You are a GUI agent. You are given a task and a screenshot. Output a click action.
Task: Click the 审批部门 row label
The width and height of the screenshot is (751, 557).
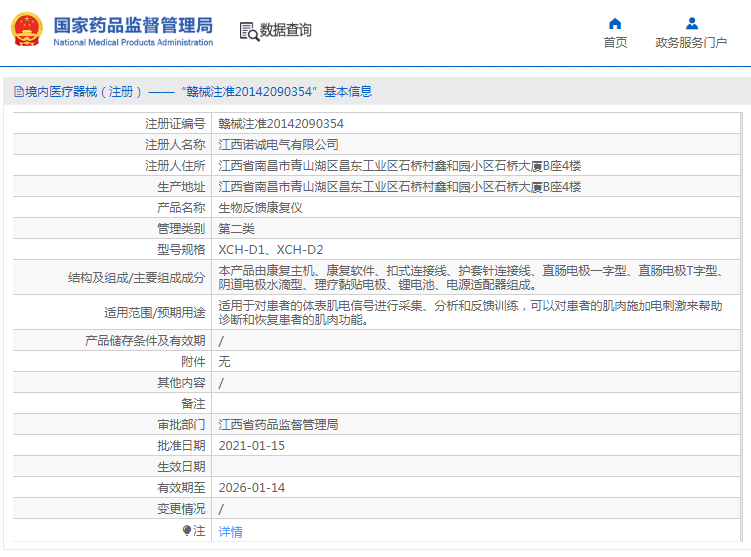pyautogui.click(x=181, y=425)
